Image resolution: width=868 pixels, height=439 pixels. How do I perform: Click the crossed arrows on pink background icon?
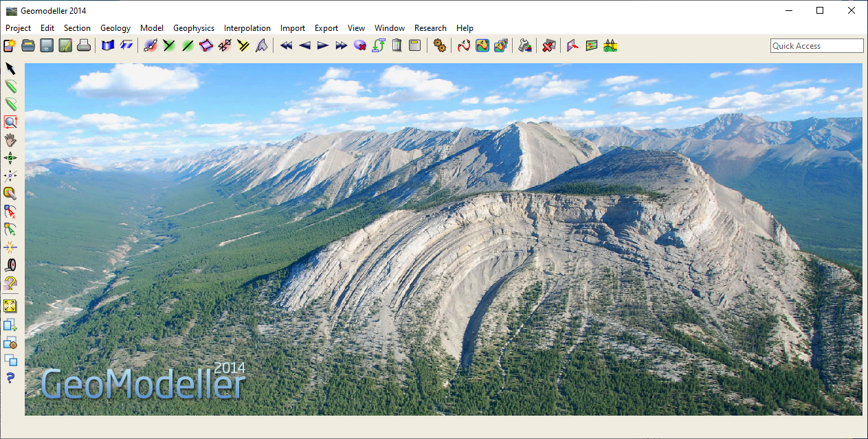(225, 46)
